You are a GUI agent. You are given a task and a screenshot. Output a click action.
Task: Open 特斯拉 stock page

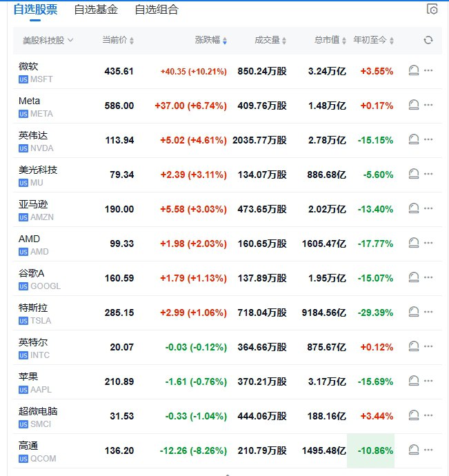(33, 308)
